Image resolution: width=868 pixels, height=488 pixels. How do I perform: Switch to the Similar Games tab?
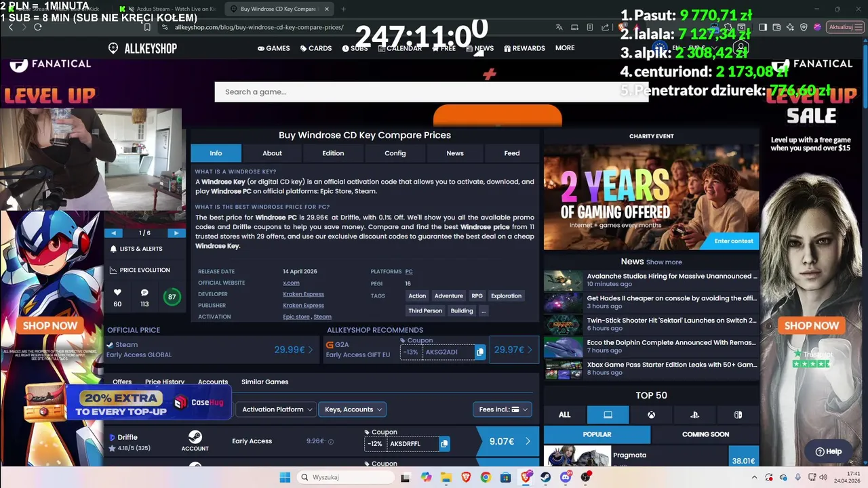point(264,382)
